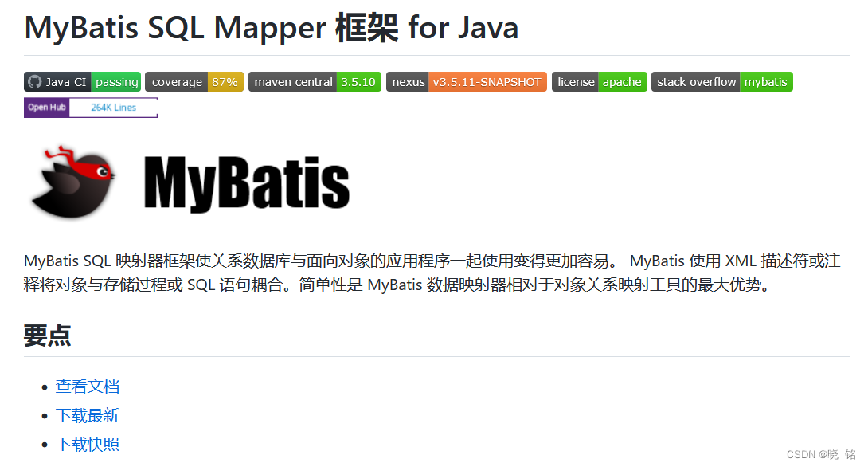Click the 下载最新 link
Image resolution: width=868 pixels, height=467 pixels.
(87, 415)
